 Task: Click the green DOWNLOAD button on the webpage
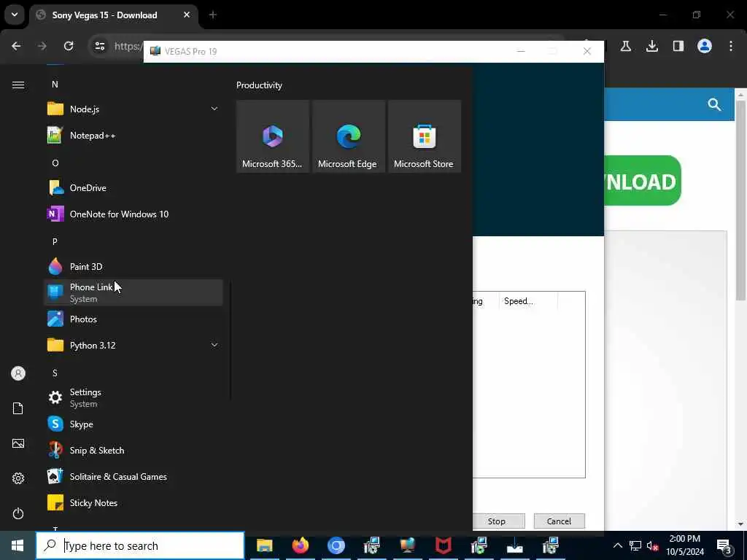coord(642,181)
